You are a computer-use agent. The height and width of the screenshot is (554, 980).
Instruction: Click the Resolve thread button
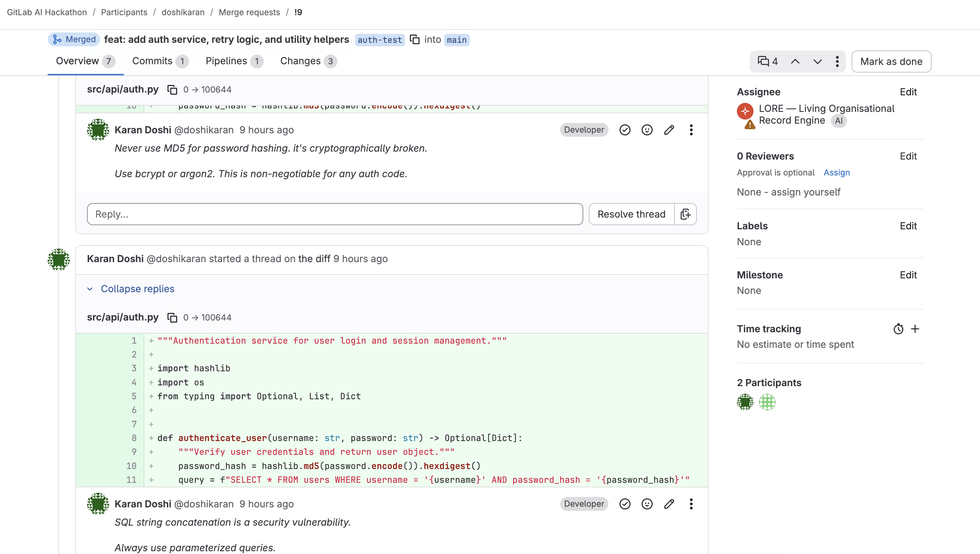click(x=631, y=214)
